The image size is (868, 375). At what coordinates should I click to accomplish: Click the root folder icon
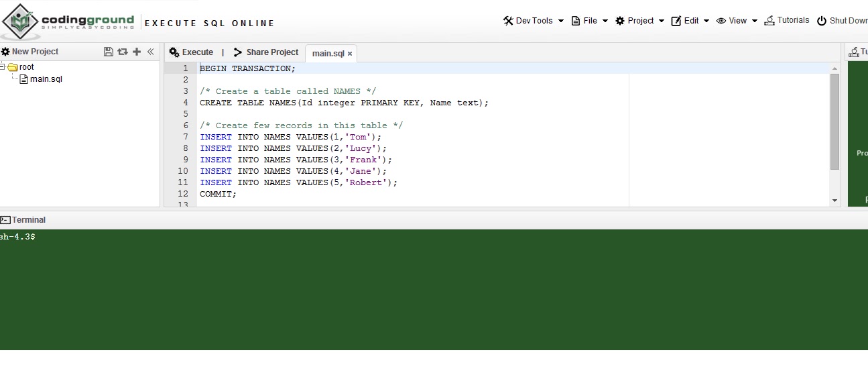click(12, 67)
